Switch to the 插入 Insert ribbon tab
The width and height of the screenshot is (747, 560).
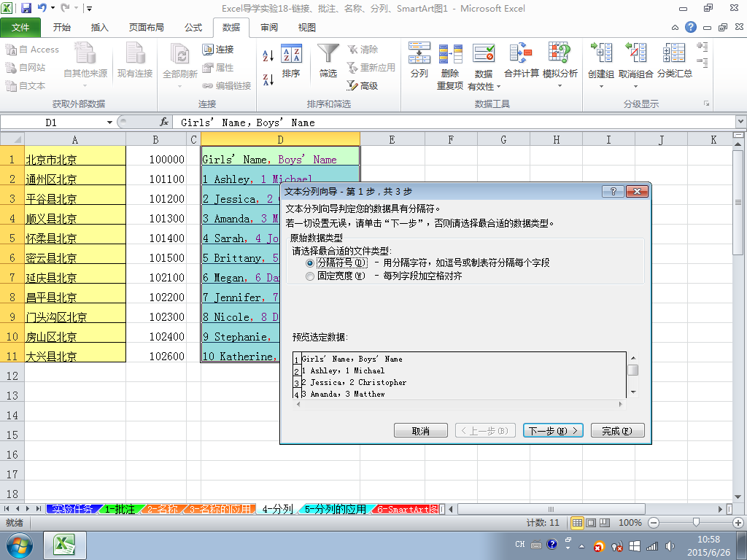[99, 28]
